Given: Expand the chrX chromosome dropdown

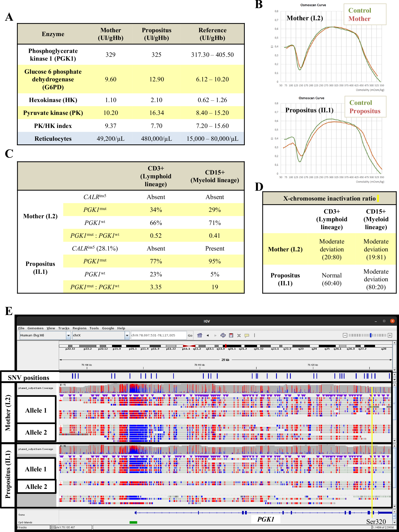Looking at the screenshot, I should pyautogui.click(x=127, y=335).
